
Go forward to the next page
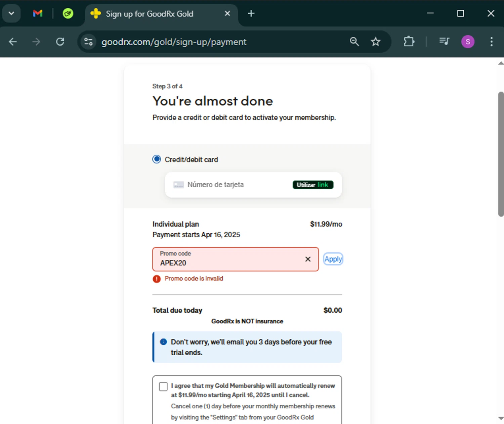[36, 42]
